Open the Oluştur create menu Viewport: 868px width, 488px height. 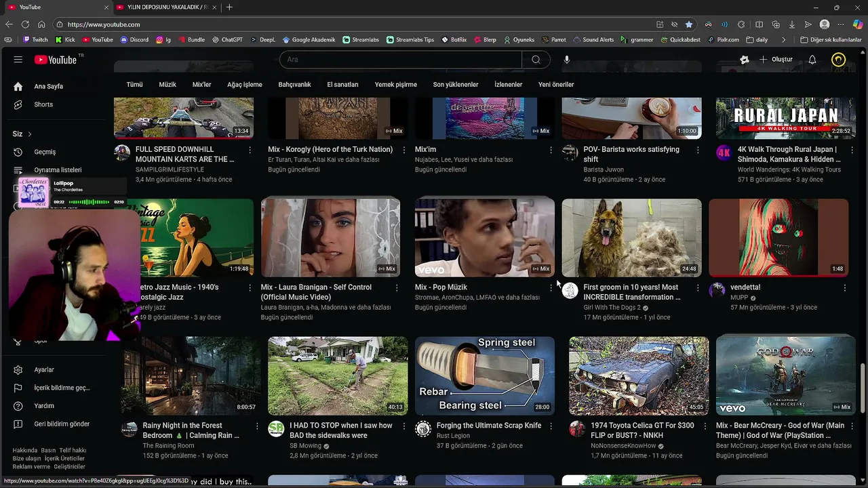[x=776, y=60]
